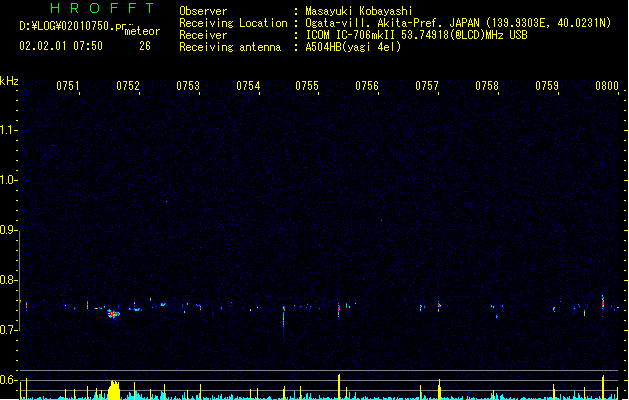Click the 0800 time axis marker

[607, 86]
